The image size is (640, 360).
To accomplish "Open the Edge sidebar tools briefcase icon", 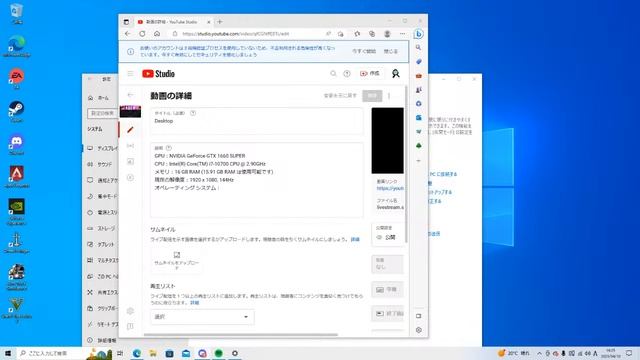I will click(418, 76).
